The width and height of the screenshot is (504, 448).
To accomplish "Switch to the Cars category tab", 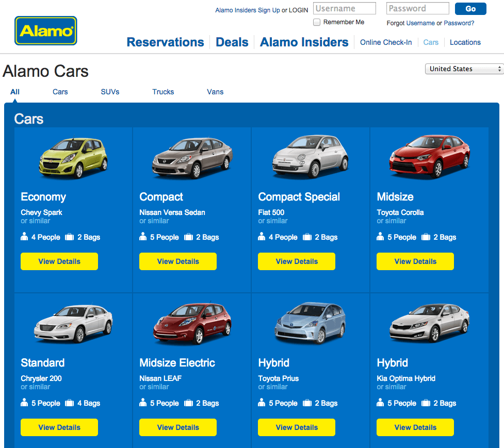I will coord(60,92).
